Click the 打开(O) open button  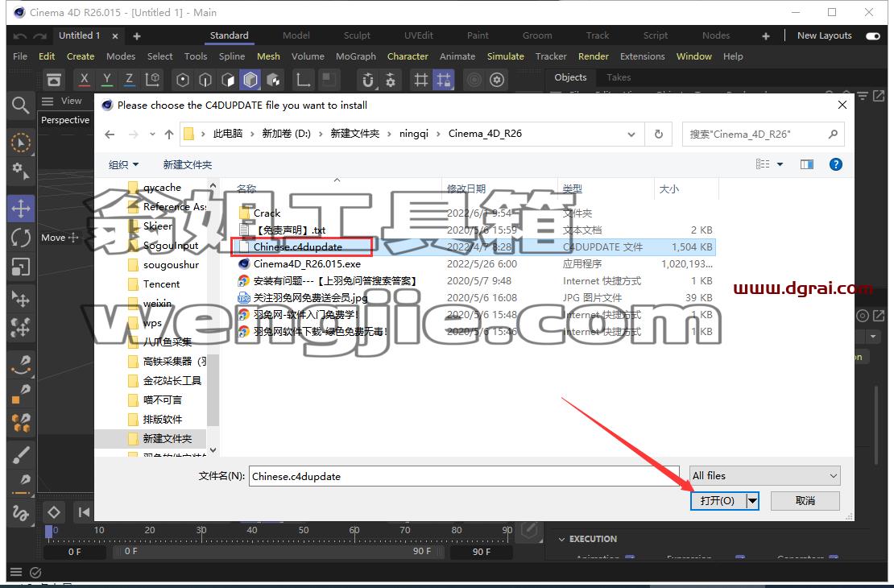pos(718,501)
